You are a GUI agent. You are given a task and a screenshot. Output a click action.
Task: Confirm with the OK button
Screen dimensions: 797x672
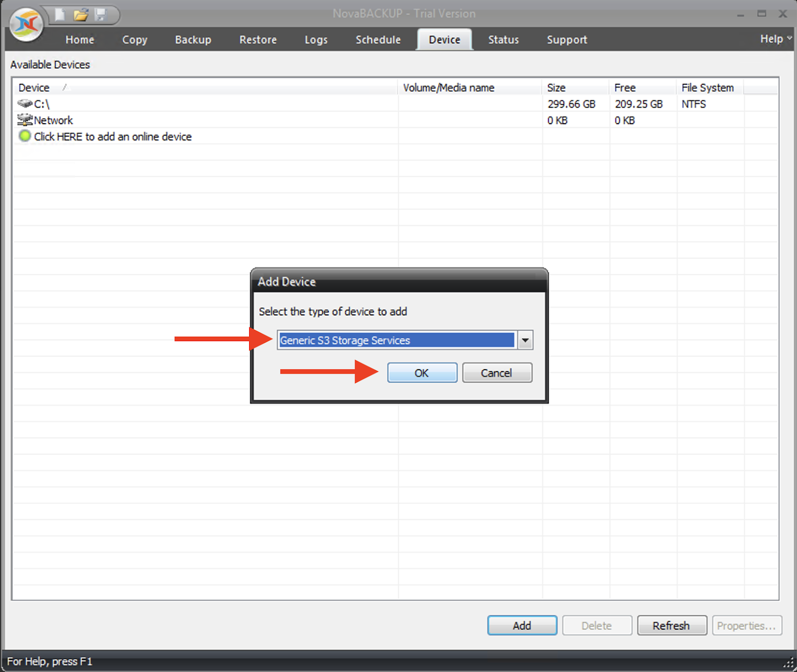point(422,373)
